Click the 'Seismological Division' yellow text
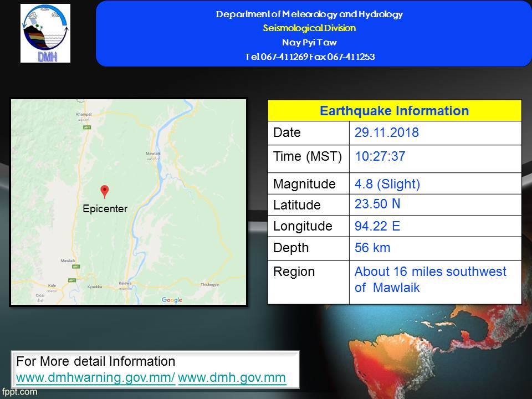Screen dimensions: 532x399 pos(309,28)
